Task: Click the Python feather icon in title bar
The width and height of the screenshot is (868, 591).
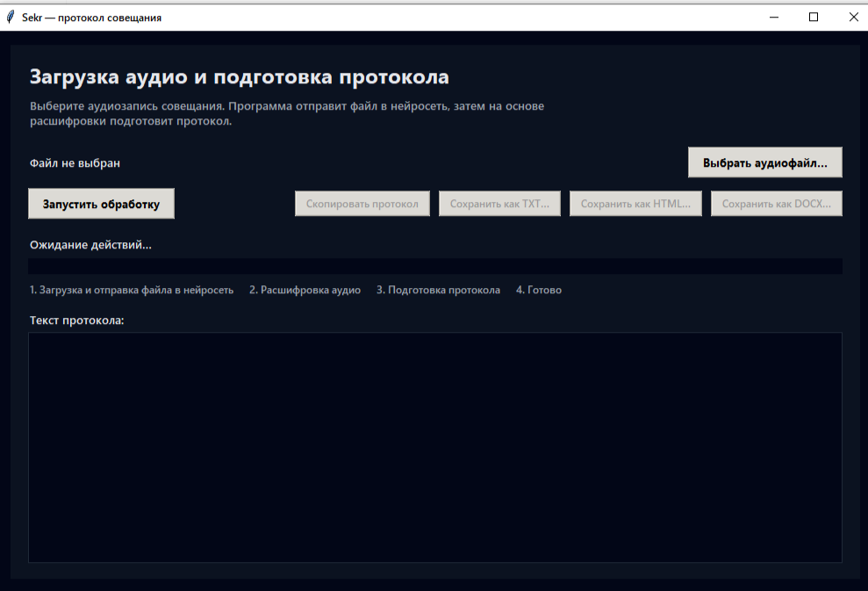Action: (x=11, y=15)
